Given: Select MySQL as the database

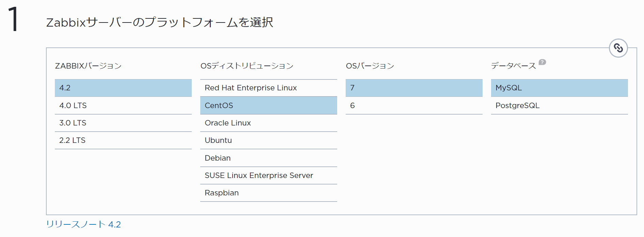Looking at the screenshot, I should 559,88.
